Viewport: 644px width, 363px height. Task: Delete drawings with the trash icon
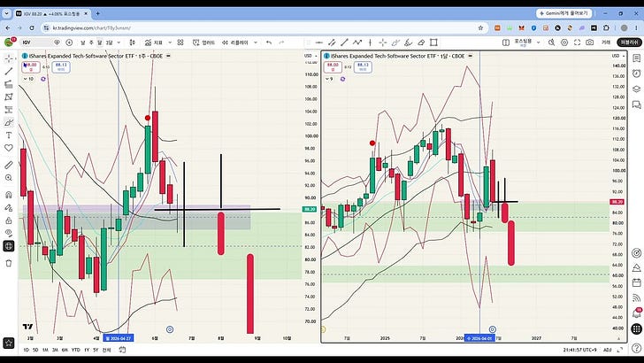(9, 263)
